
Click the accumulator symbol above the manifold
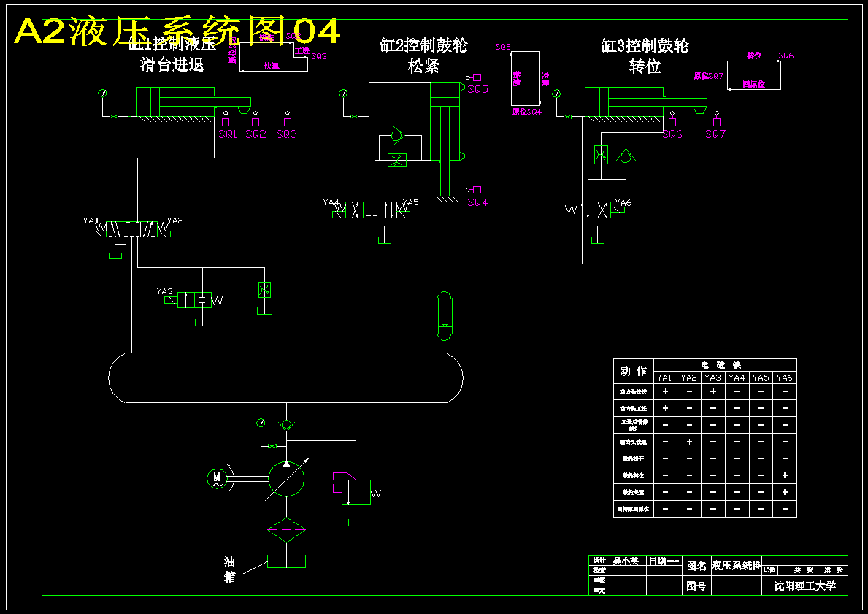coord(445,315)
